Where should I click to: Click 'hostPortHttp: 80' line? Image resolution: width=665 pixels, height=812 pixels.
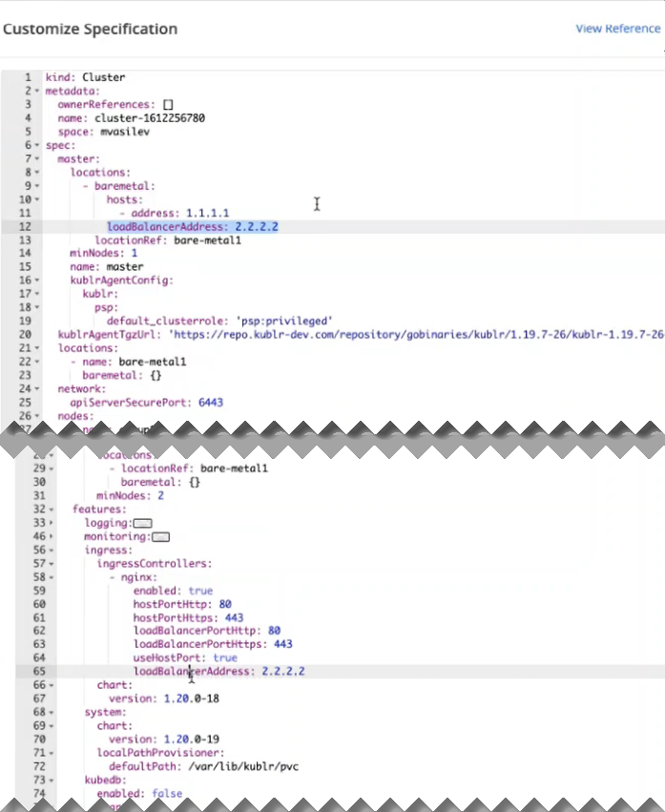[x=182, y=604]
